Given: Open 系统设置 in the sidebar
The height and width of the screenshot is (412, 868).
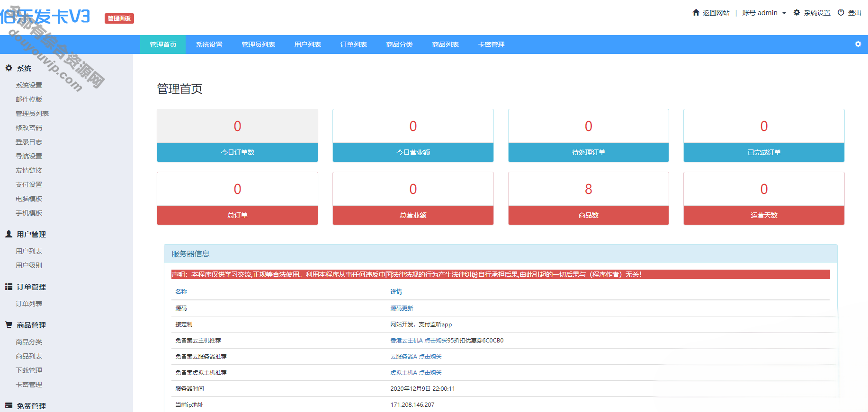Looking at the screenshot, I should [29, 85].
